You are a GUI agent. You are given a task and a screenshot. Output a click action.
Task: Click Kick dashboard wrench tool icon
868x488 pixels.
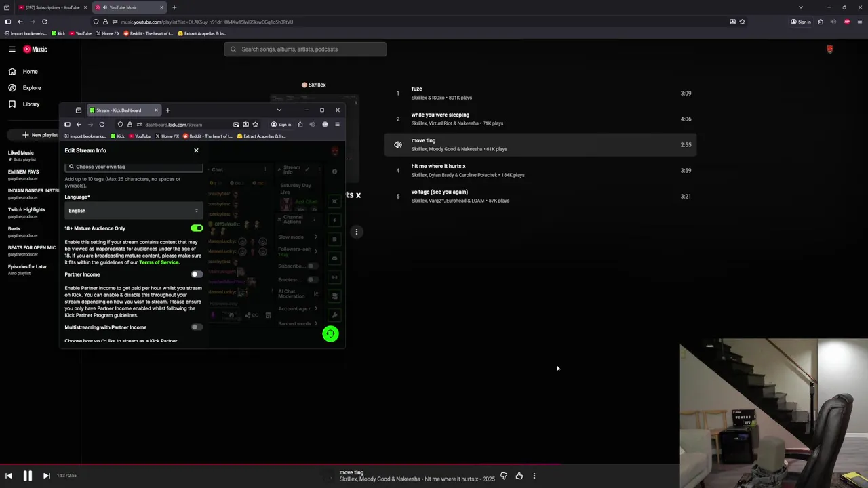point(334,315)
